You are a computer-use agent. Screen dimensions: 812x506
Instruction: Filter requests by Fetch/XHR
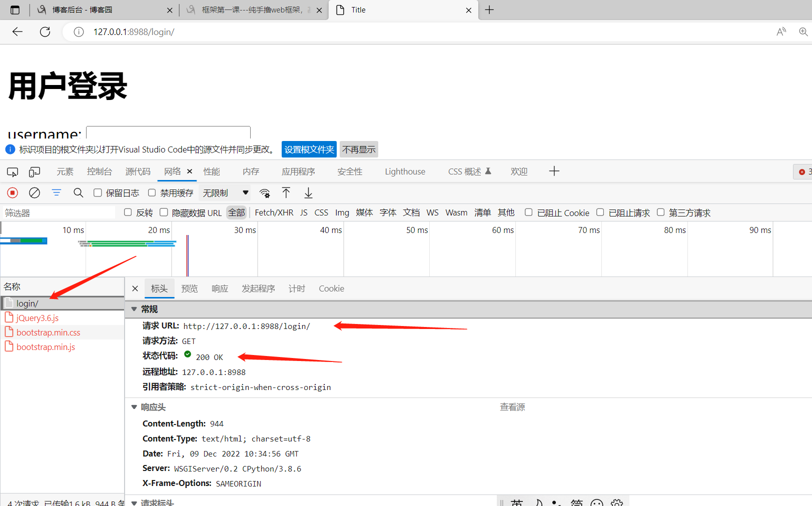coord(274,213)
